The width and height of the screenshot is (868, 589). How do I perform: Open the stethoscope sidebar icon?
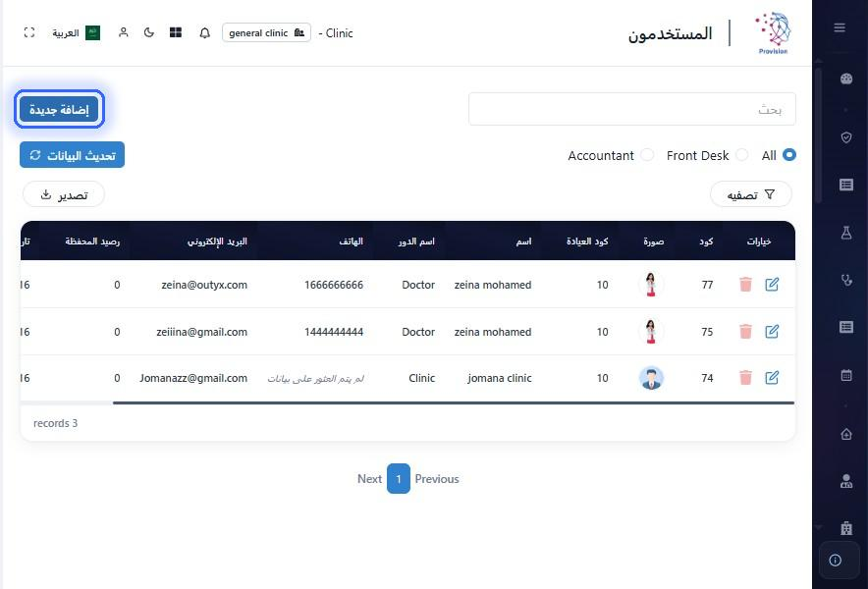pyautogui.click(x=845, y=280)
